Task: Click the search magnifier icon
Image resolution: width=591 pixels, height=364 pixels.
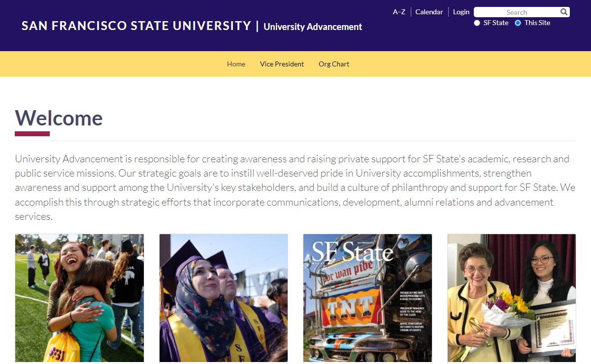Action: 564,12
